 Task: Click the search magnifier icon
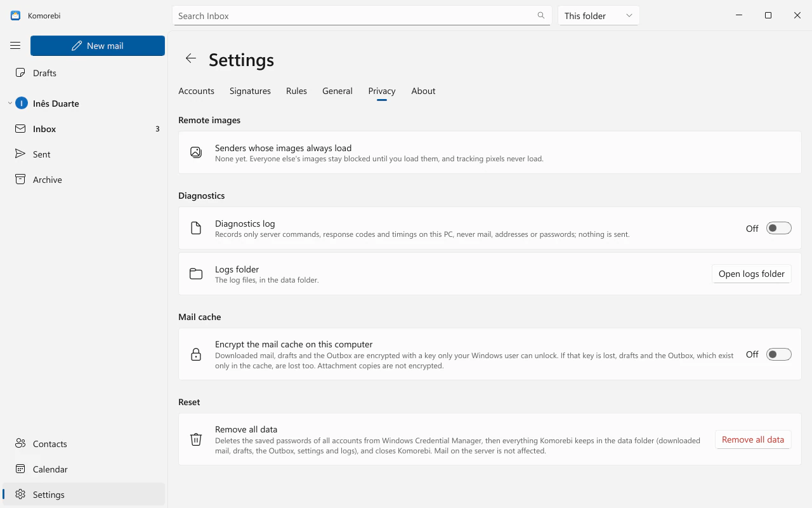[x=541, y=15]
